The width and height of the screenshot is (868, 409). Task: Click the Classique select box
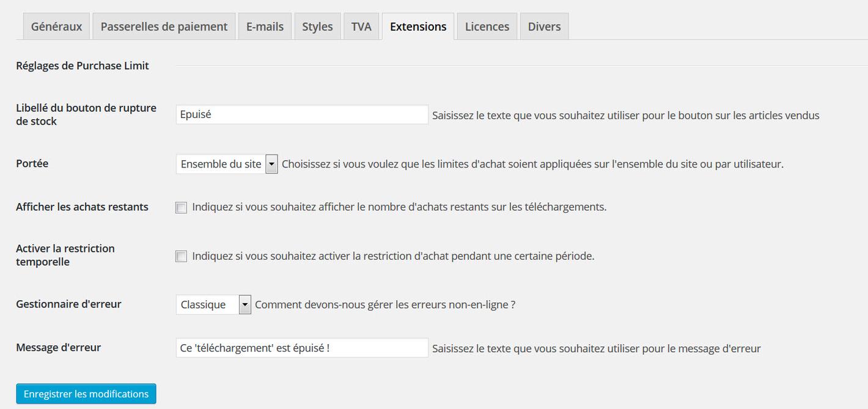coord(207,304)
